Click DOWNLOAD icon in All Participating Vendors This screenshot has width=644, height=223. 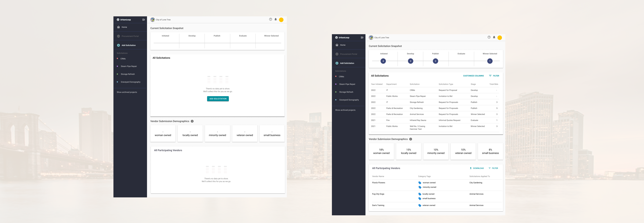pyautogui.click(x=471, y=168)
